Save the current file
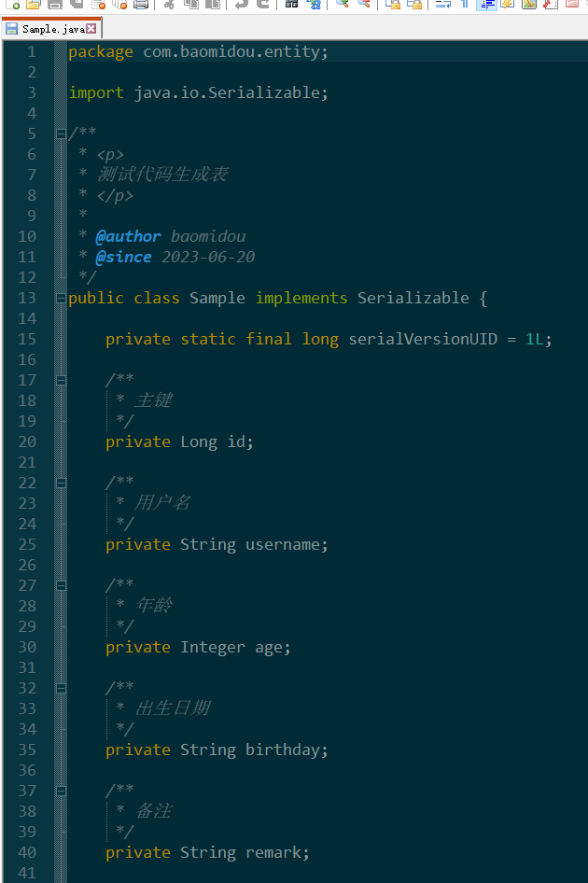The image size is (588, 883). tap(52, 6)
